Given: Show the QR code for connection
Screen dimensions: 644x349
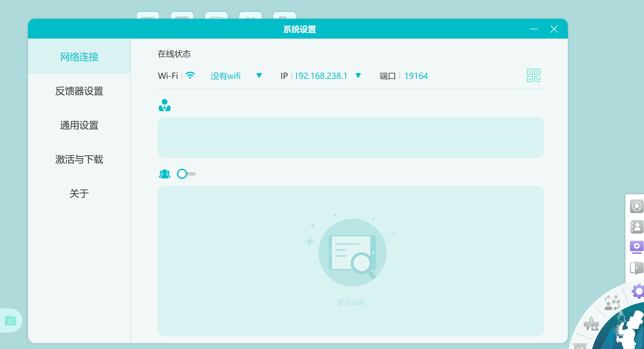Looking at the screenshot, I should coord(533,75).
